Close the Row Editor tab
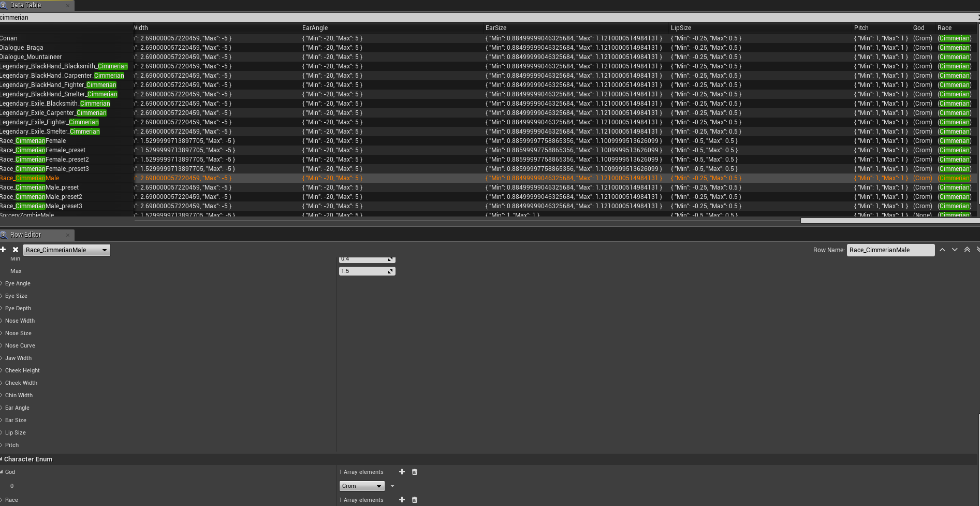Image resolution: width=980 pixels, height=506 pixels. pos(68,235)
